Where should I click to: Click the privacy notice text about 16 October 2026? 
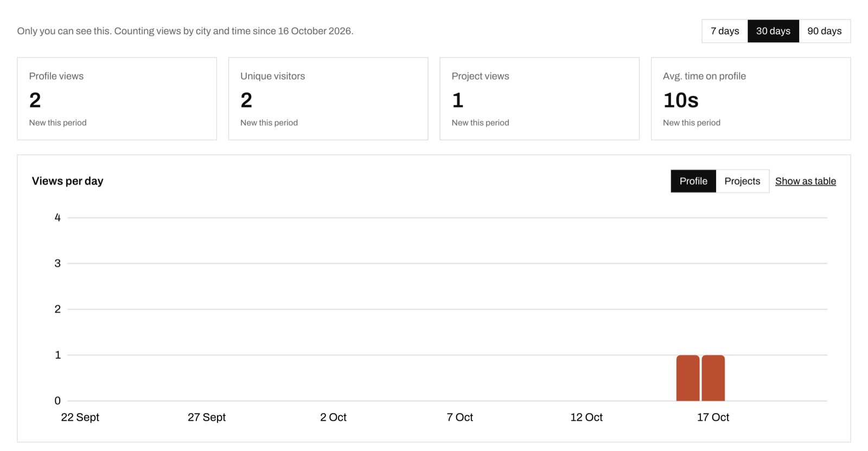185,31
